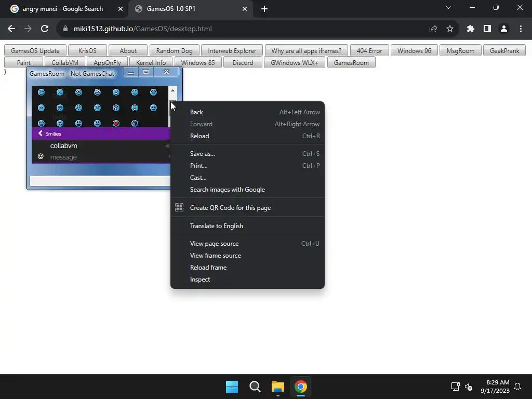Open the Kernel Info app button
This screenshot has height=399, width=532.
tap(151, 62)
